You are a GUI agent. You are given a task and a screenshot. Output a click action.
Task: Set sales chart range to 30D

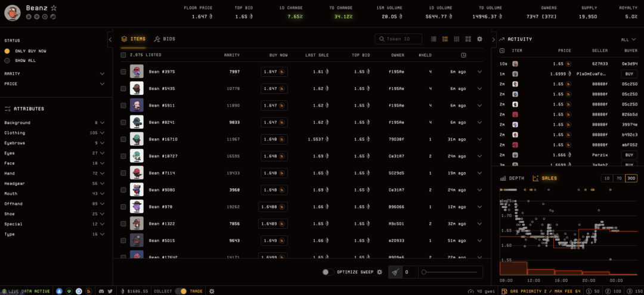[x=631, y=178]
